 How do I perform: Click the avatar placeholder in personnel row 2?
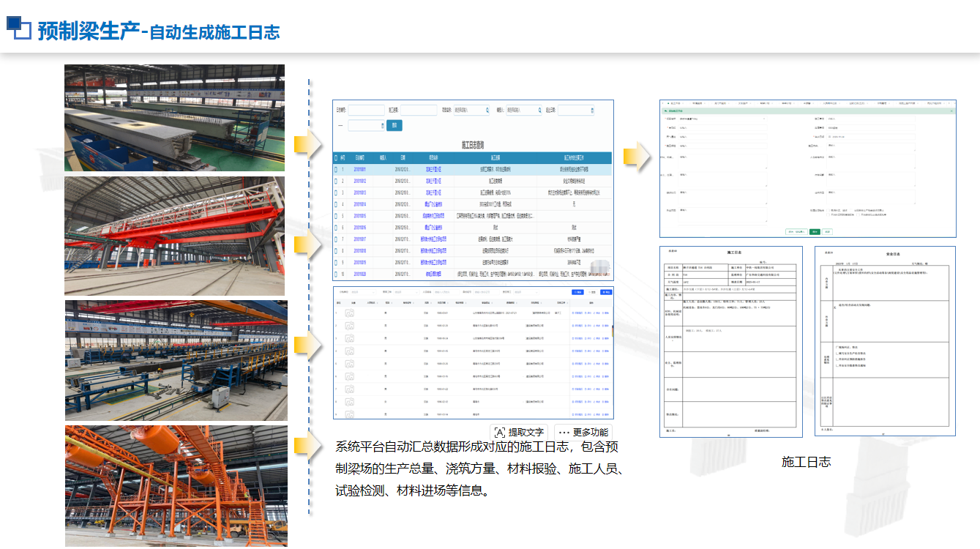click(350, 326)
